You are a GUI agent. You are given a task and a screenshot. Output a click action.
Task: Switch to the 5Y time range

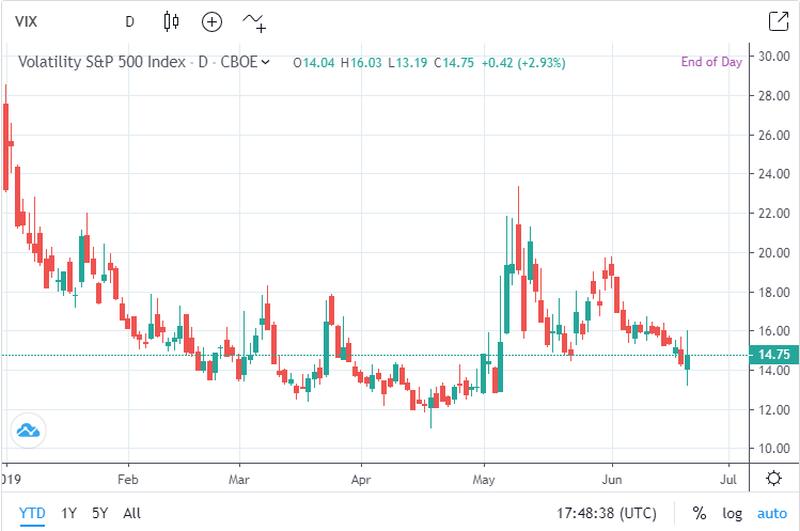pos(100,513)
